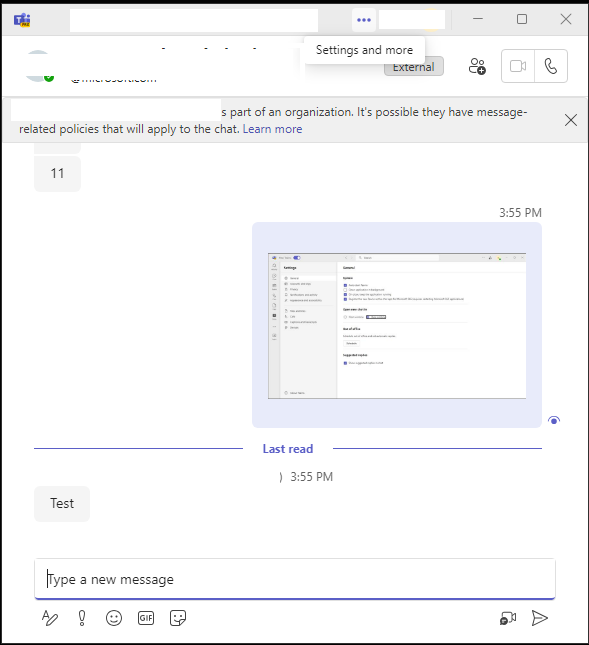The height and width of the screenshot is (645, 589).
Task: Click the seen status eye icon
Action: pyautogui.click(x=554, y=420)
